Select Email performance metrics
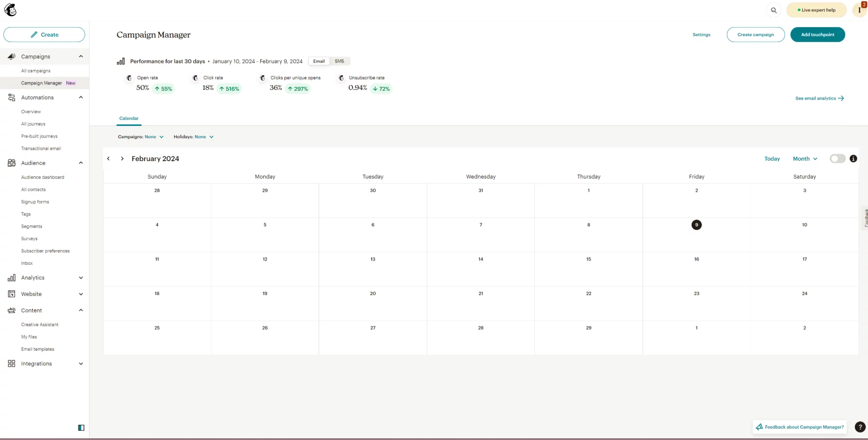This screenshot has width=868, height=440. pos(319,61)
